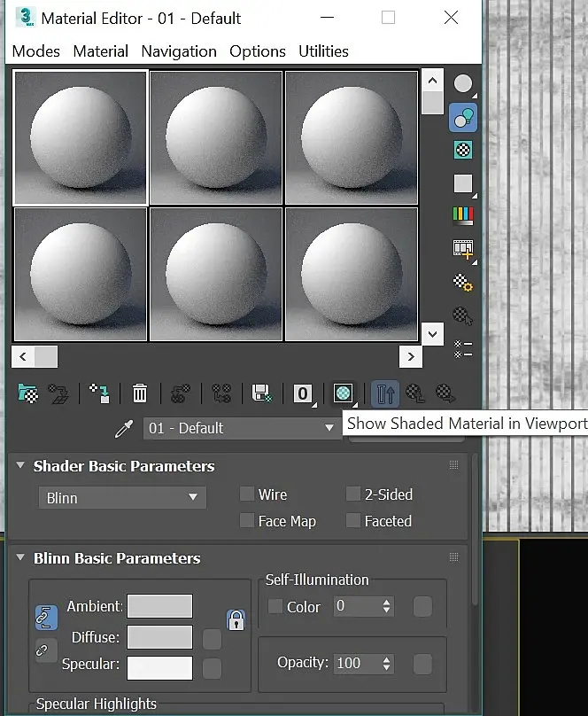Click the Reset Map trash icon
The height and width of the screenshot is (716, 588).
[x=140, y=393]
